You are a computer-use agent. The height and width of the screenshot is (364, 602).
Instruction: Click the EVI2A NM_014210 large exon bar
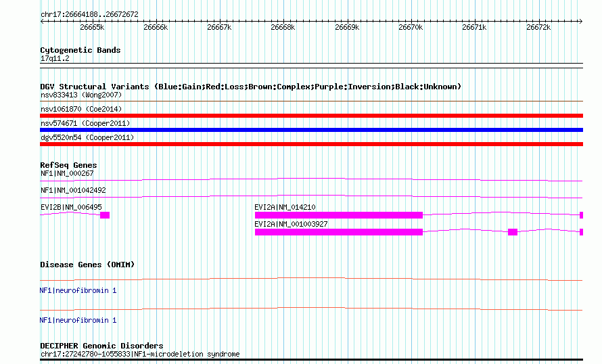pos(339,215)
